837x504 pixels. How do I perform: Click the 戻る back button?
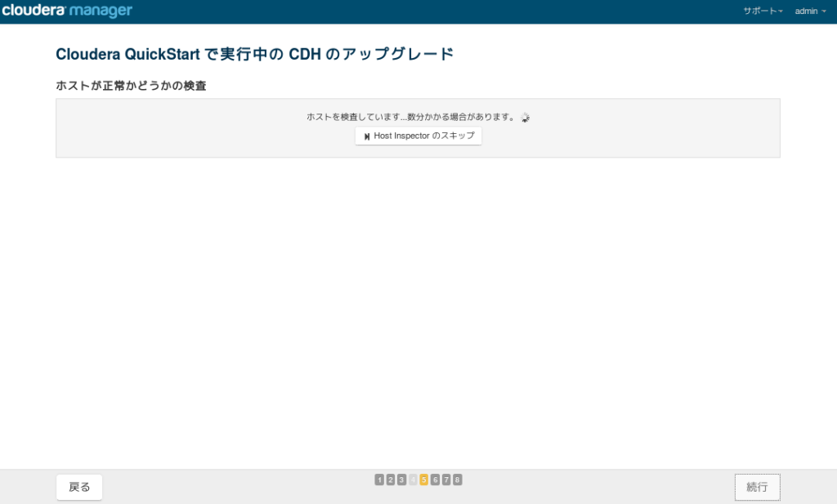click(x=79, y=487)
